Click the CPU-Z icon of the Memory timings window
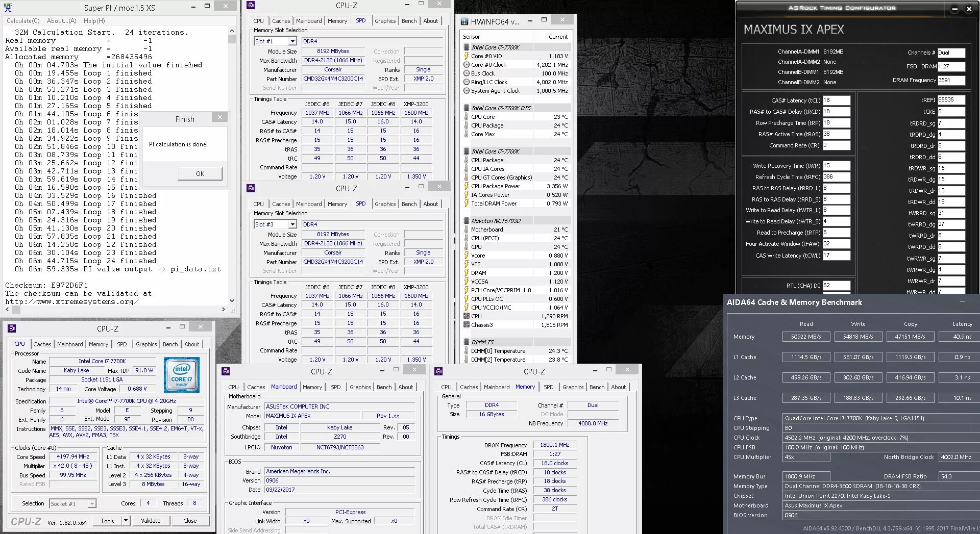 438,371
